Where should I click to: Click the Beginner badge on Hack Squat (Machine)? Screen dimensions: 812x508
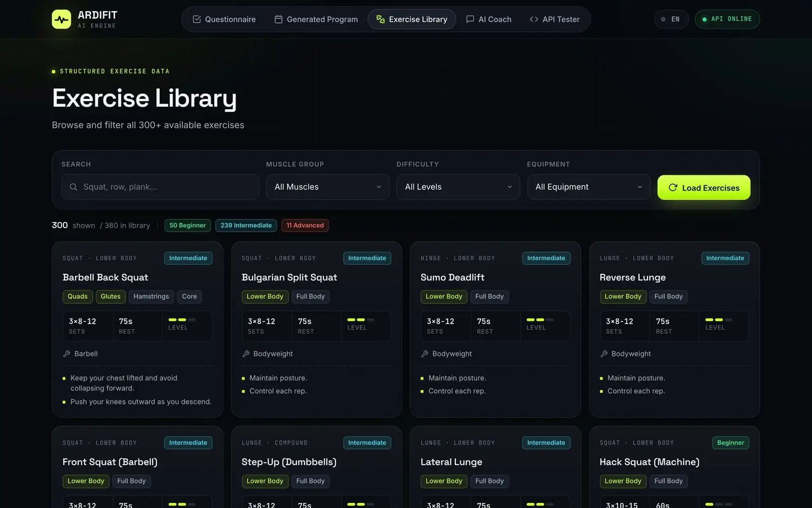coord(730,443)
